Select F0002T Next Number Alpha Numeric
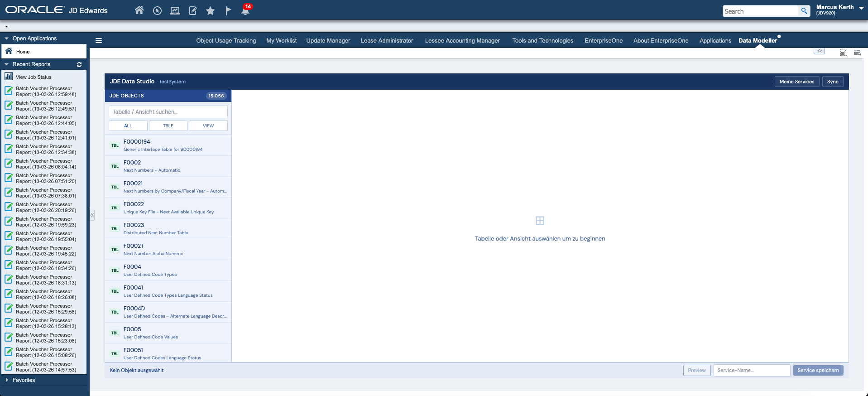 point(168,250)
